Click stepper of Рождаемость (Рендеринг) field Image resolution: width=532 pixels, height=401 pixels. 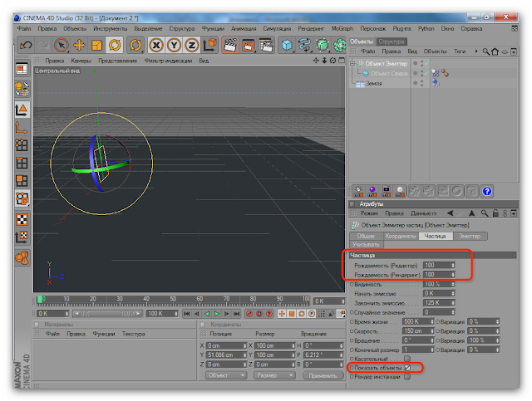453,275
